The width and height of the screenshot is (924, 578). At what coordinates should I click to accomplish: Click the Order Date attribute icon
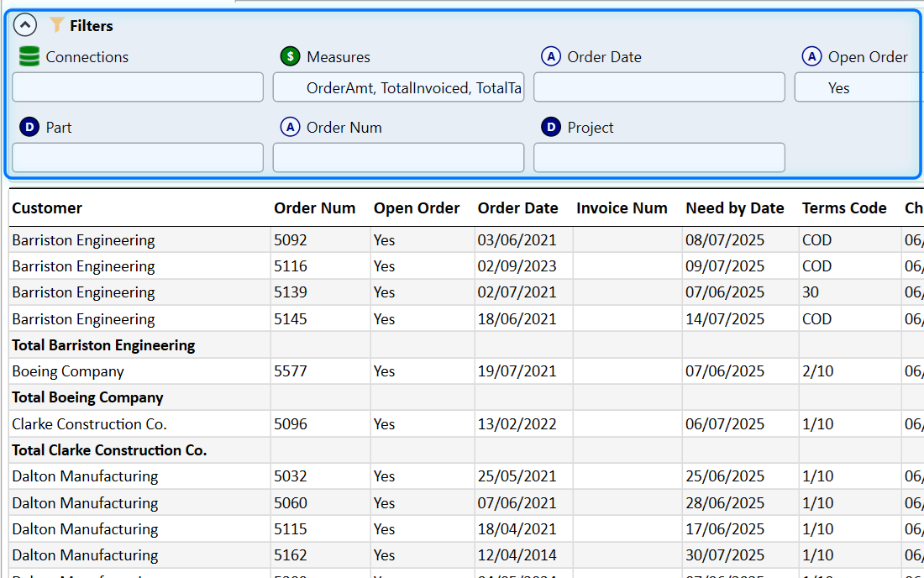(x=551, y=56)
